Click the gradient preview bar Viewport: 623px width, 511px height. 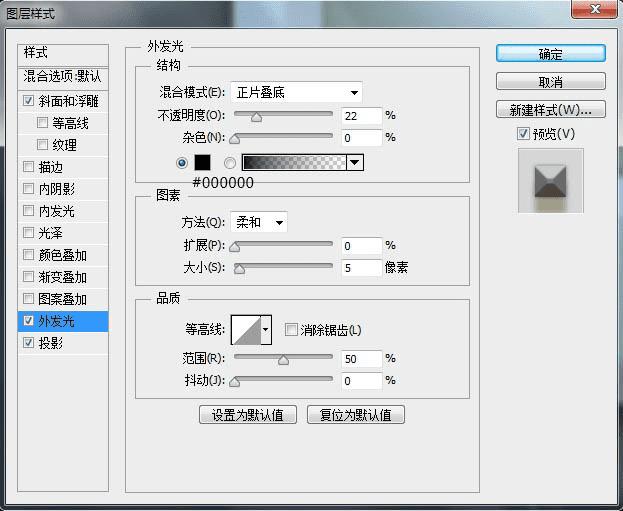294,163
